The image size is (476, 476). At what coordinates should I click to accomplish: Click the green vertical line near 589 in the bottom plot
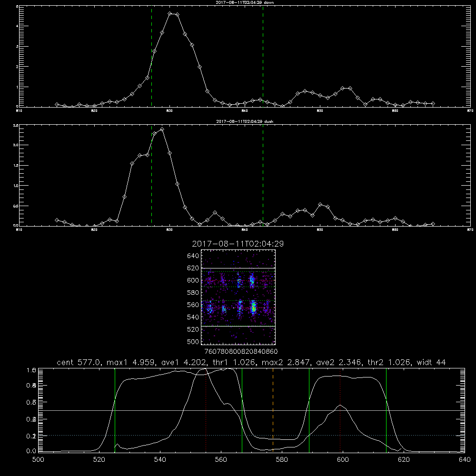pos(309,410)
